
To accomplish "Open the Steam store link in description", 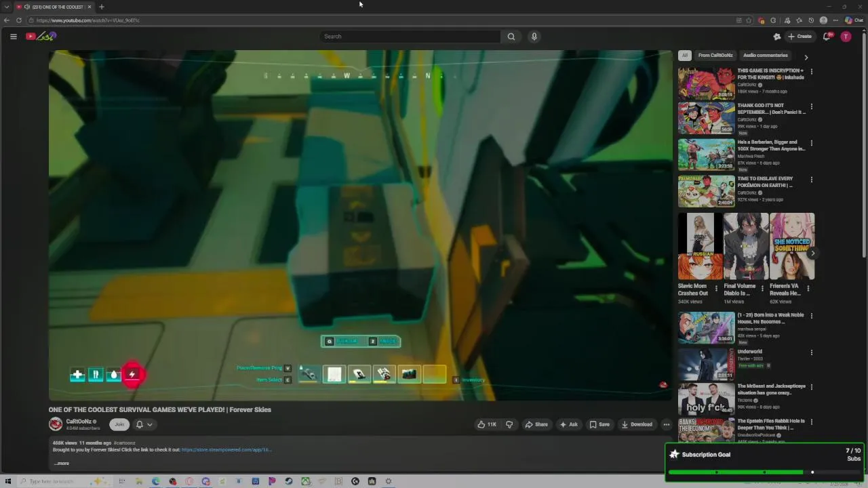I will point(226,449).
